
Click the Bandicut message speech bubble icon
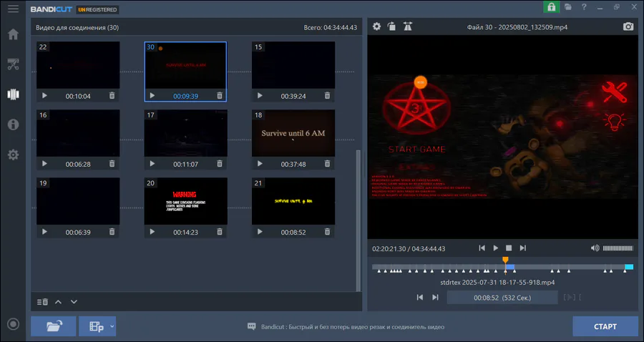click(x=252, y=326)
